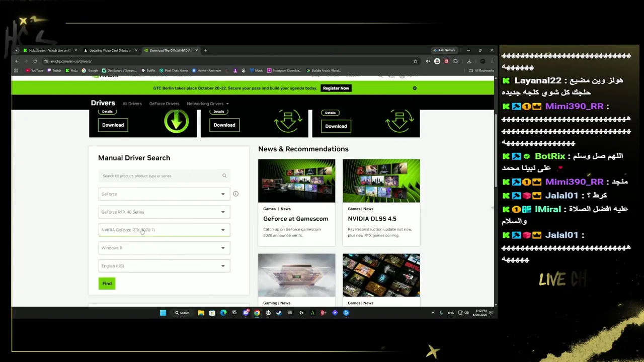
Task: Open the taskbar clock showing 6:42 PM
Action: [480, 313]
